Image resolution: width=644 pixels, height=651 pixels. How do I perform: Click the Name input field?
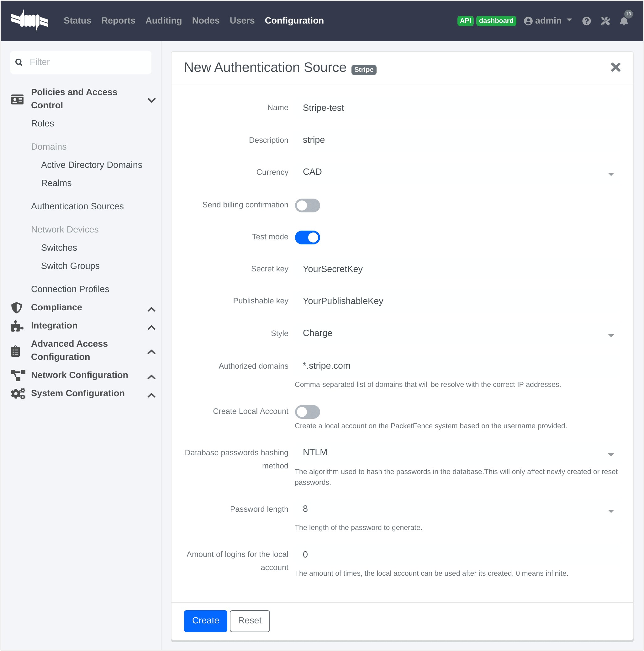pos(458,107)
